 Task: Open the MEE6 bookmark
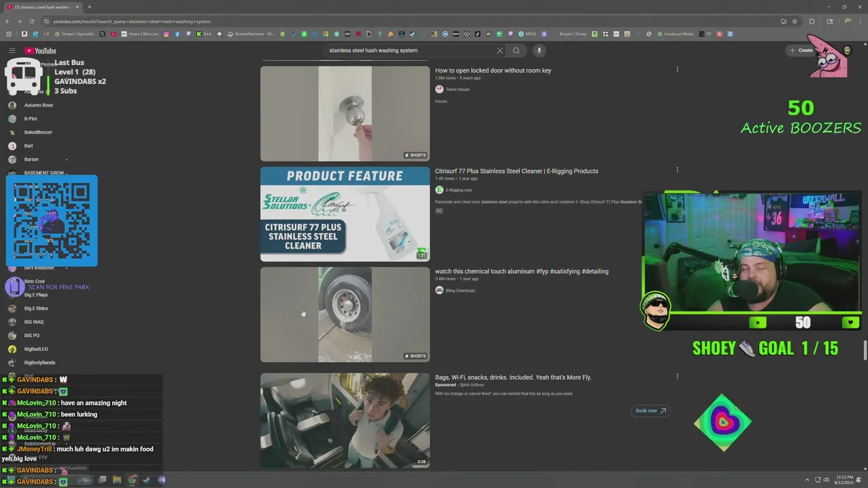pyautogui.click(x=527, y=34)
